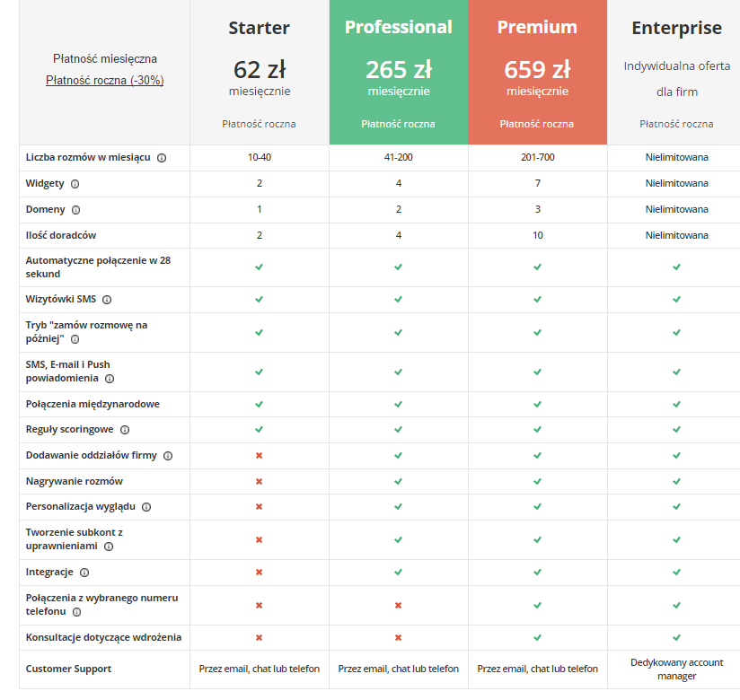
Task: Open info icon for Połączenia z wybranego numeru telefonu
Action: click(77, 612)
